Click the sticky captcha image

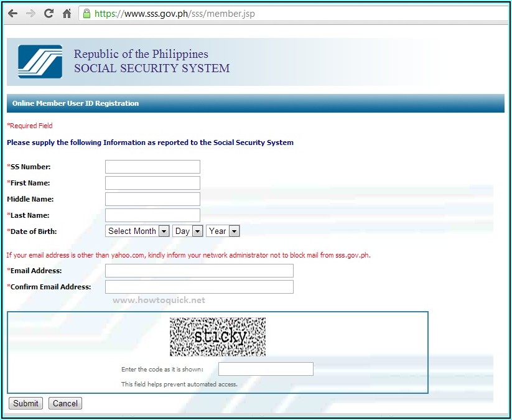[x=218, y=337]
